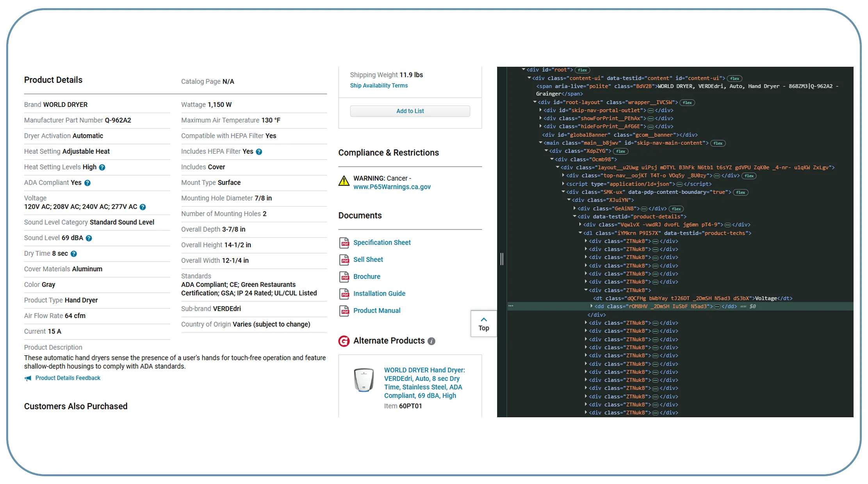Image resolution: width=868 pixels, height=484 pixels.
Task: Expand the highlighted dd rOM8HV element
Action: 592,306
